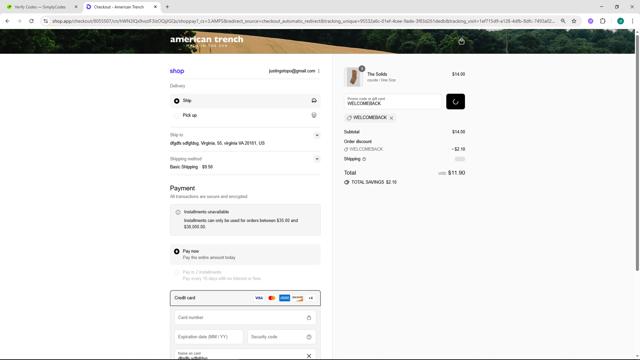Image resolution: width=640 pixels, height=360 pixels.
Task: Click The Solids product thumbnail
Action: (x=353, y=77)
